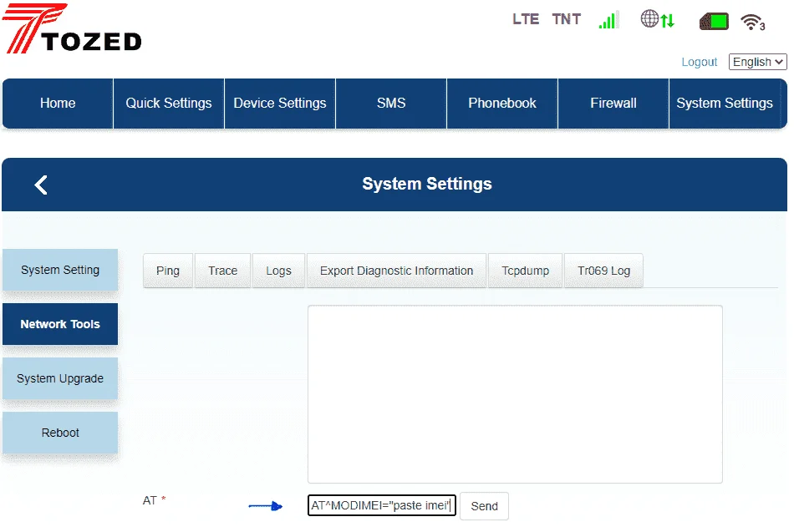Switch to the Trace tab

click(223, 271)
